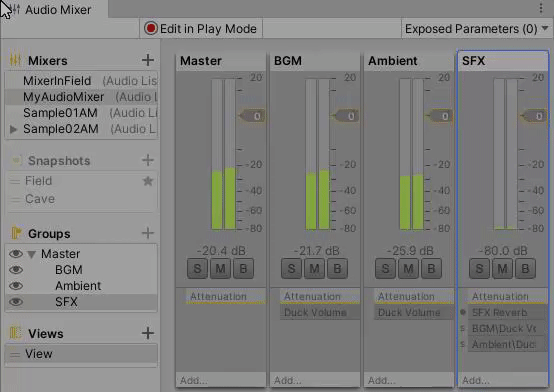Viewport: 554px width, 392px height.
Task: Select the Cave snapshot
Action: pos(82,199)
